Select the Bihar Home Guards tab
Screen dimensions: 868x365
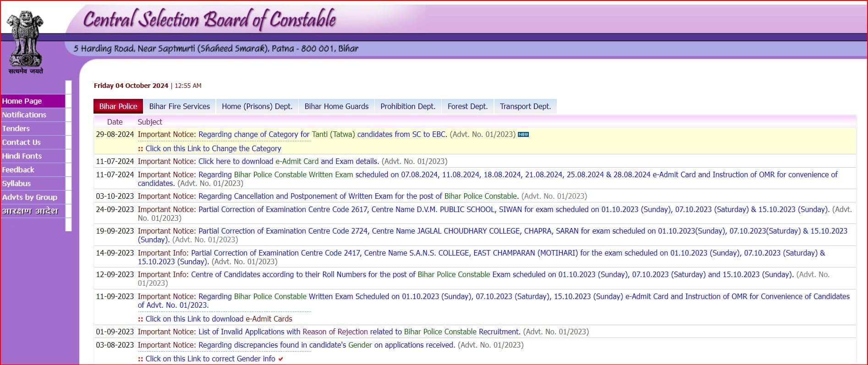[336, 106]
